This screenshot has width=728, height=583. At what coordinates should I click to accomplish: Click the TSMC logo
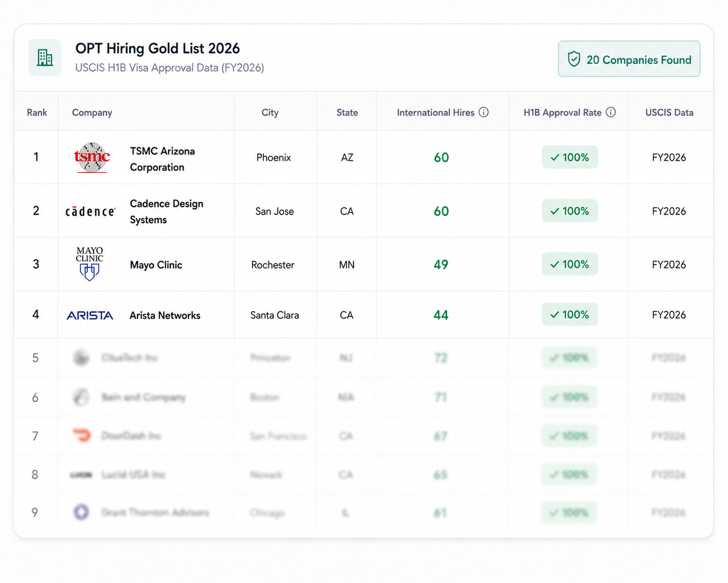coord(91,157)
